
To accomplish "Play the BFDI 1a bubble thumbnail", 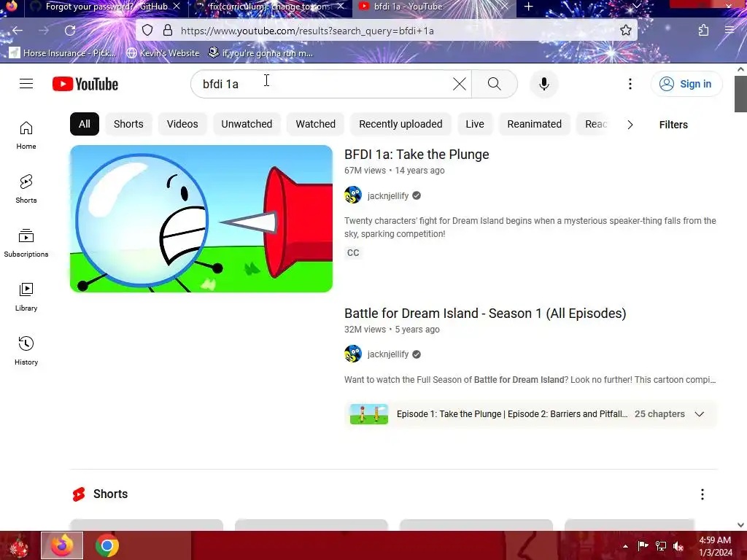I will pyautogui.click(x=201, y=219).
